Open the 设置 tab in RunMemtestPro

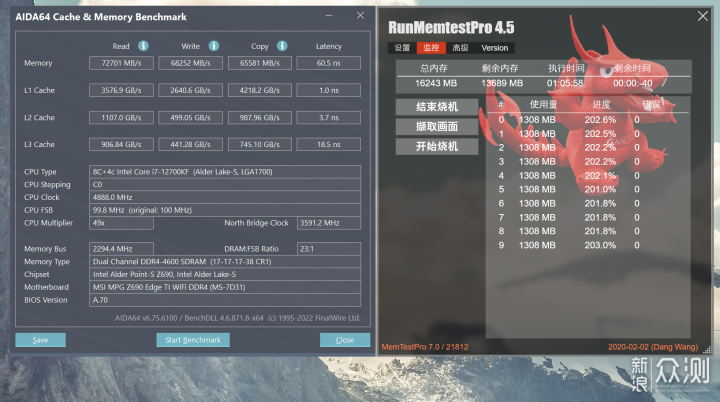pyautogui.click(x=402, y=48)
